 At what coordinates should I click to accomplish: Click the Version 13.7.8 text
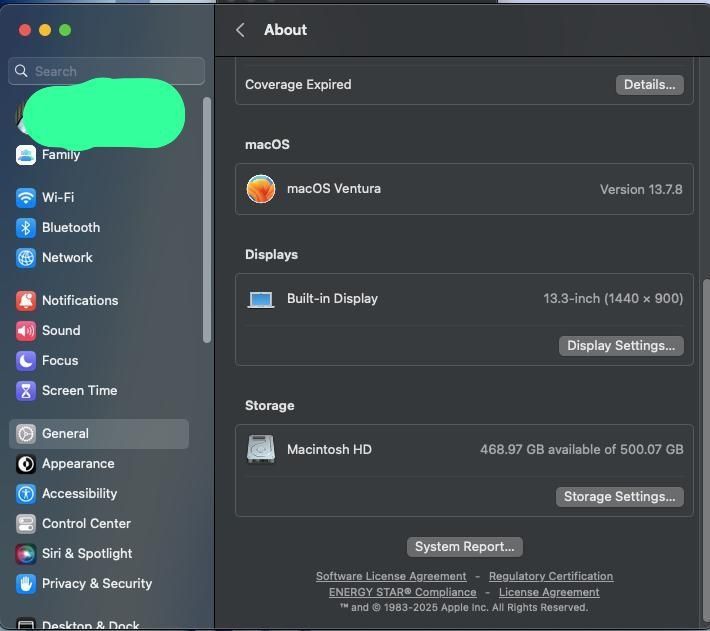pyautogui.click(x=641, y=189)
